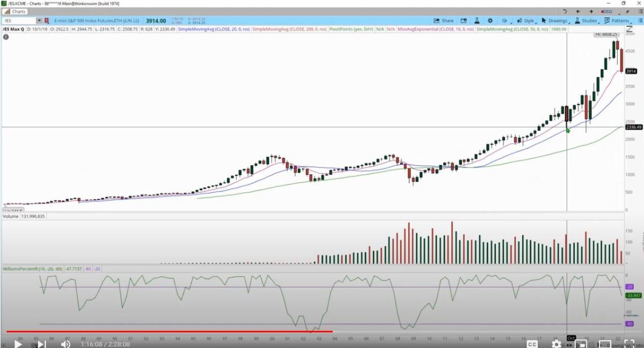This screenshot has height=348, width=644.
Task: Click the Oct date marker on time axis
Action: (x=571, y=338)
